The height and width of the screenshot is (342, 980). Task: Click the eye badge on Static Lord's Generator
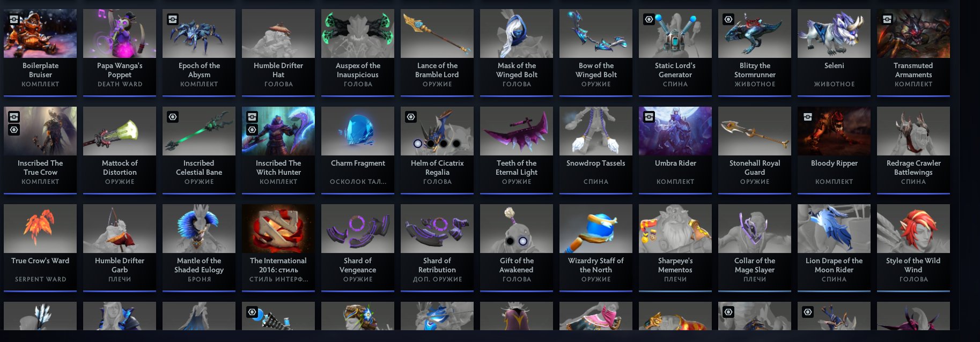[649, 19]
